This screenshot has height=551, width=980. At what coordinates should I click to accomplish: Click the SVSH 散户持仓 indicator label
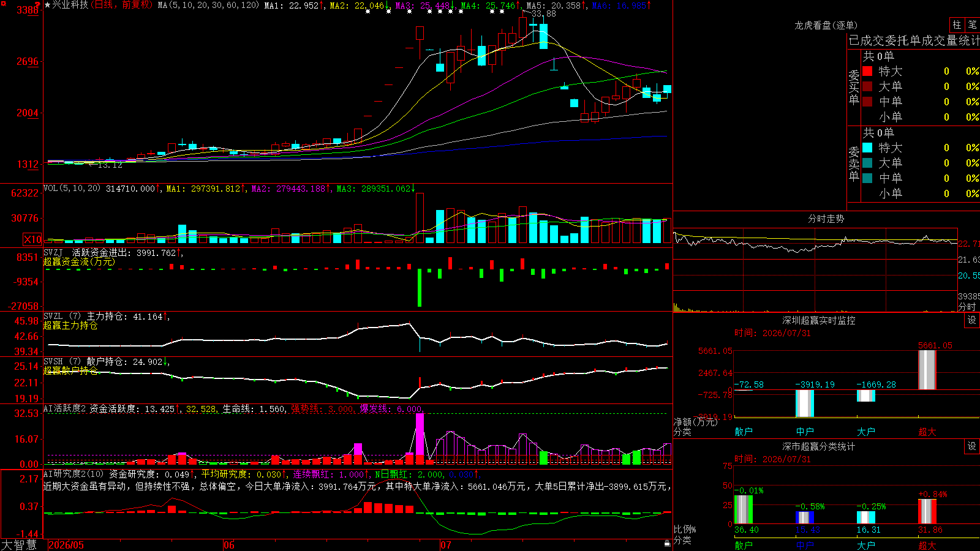pyautogui.click(x=86, y=361)
